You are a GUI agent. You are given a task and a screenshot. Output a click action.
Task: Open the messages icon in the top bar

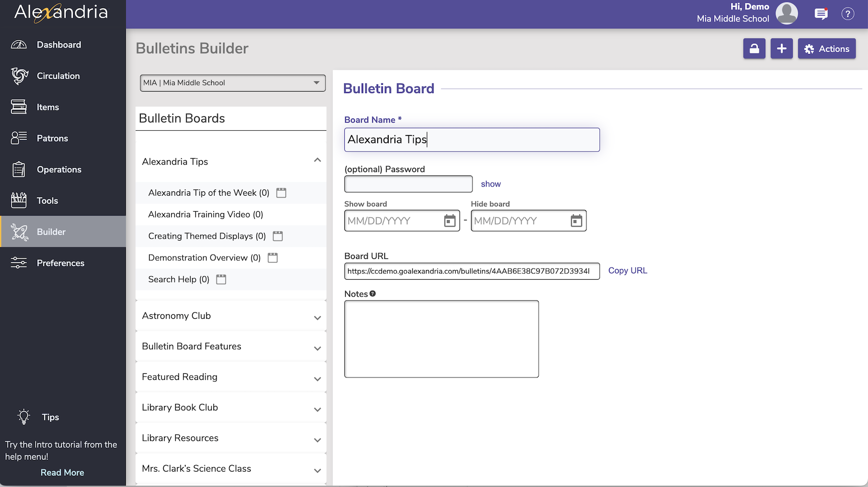821,14
